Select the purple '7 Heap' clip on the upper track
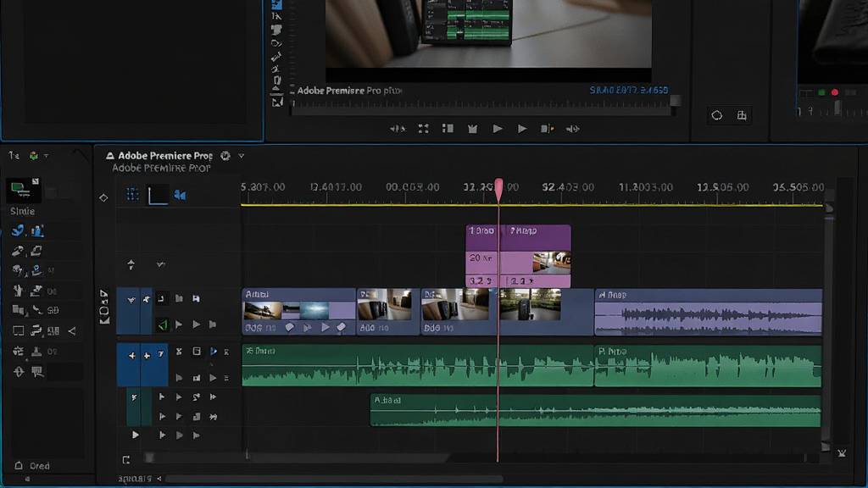The width and height of the screenshot is (868, 488). (537, 256)
